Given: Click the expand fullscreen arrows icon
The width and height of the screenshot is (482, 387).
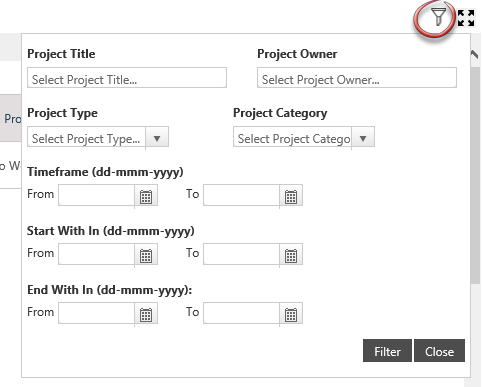Looking at the screenshot, I should click(x=466, y=18).
